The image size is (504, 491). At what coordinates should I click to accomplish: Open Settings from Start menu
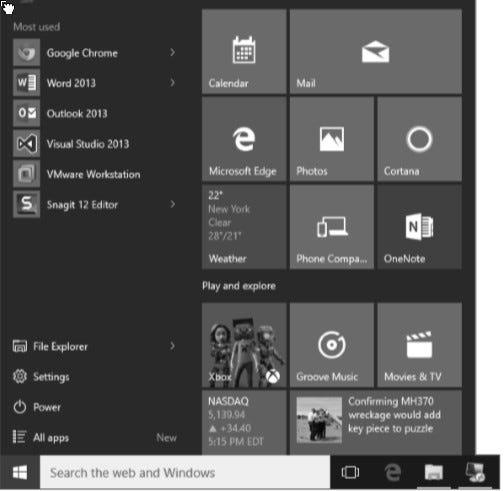[x=41, y=377]
